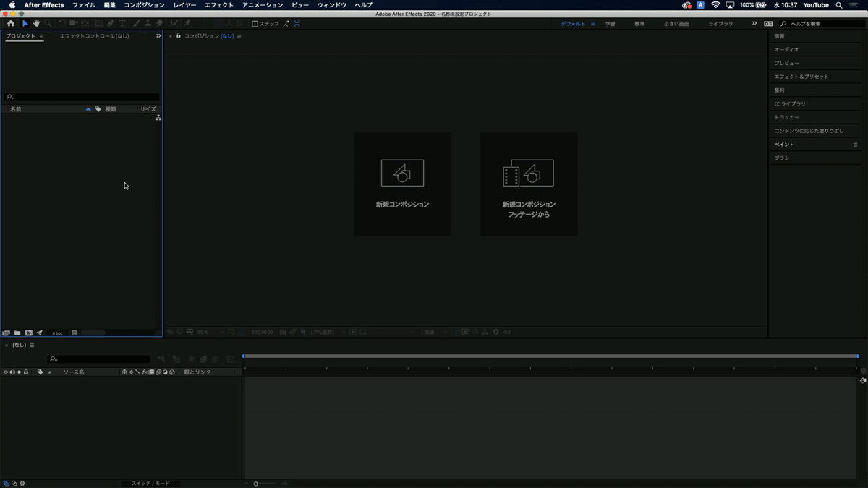This screenshot has width=868, height=488.
Task: Select the Roto Brush tool
Action: (x=174, y=23)
